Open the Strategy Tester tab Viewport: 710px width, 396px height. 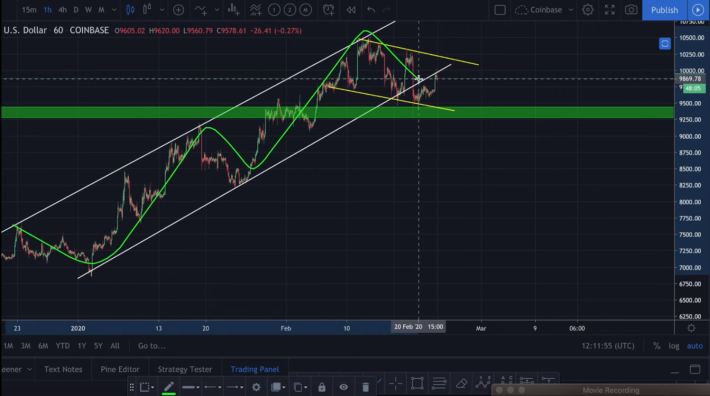click(x=185, y=369)
